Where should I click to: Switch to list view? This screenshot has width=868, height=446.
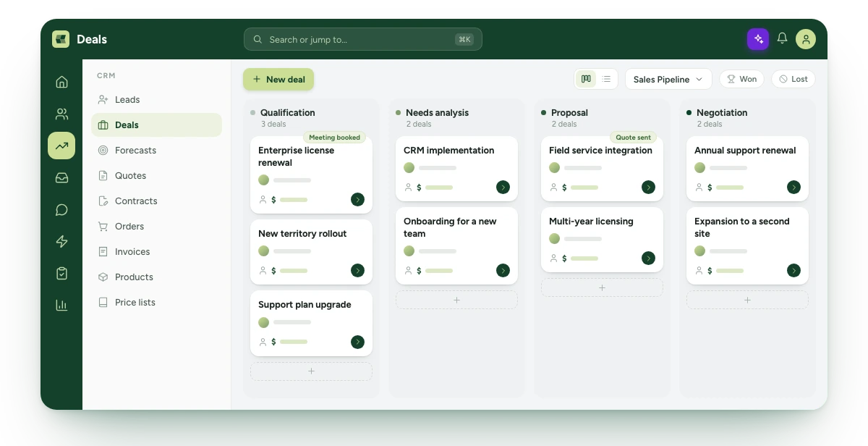click(606, 79)
